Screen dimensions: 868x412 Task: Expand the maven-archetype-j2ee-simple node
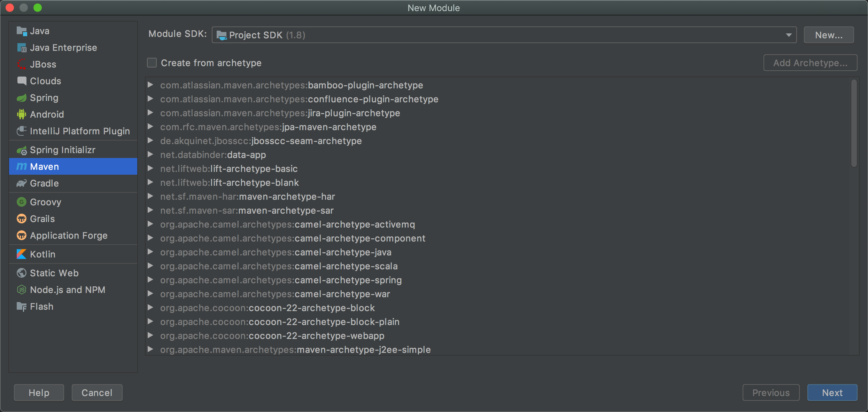(150, 349)
